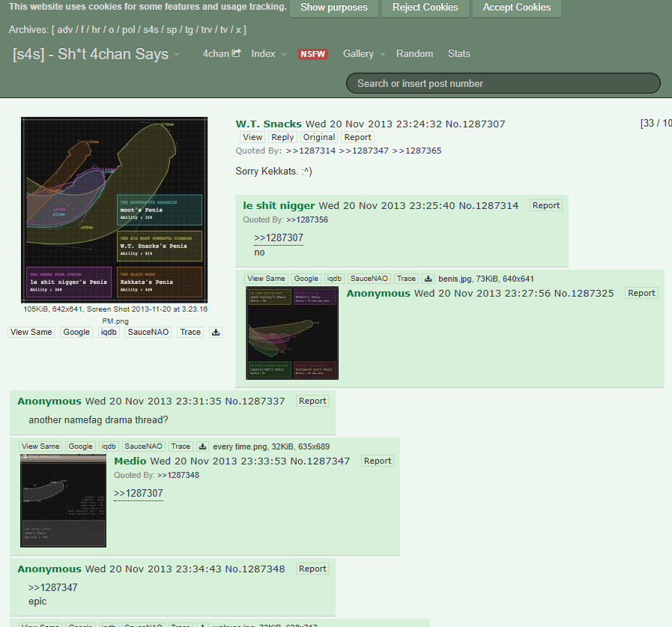
Task: Click Trace for every time.png
Action: 181,446
